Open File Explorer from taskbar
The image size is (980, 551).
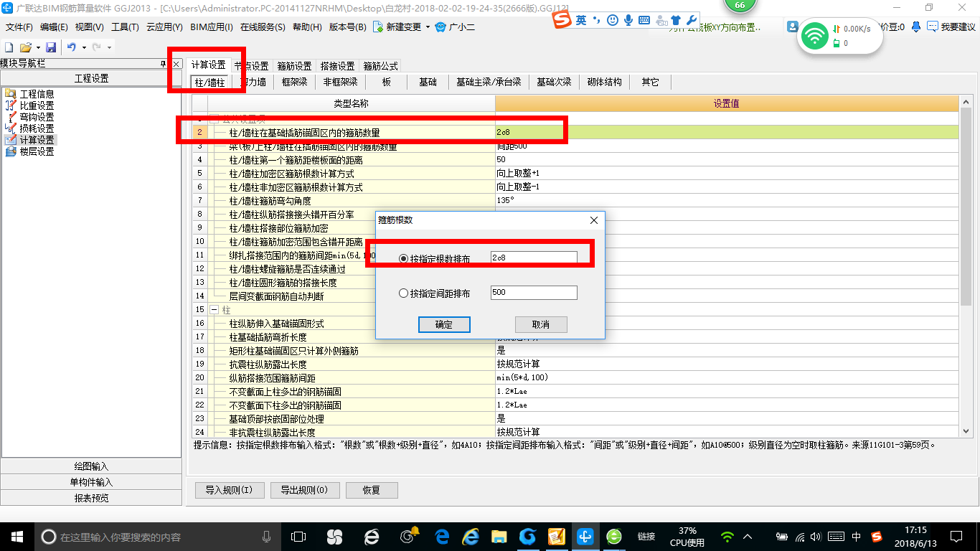499,536
